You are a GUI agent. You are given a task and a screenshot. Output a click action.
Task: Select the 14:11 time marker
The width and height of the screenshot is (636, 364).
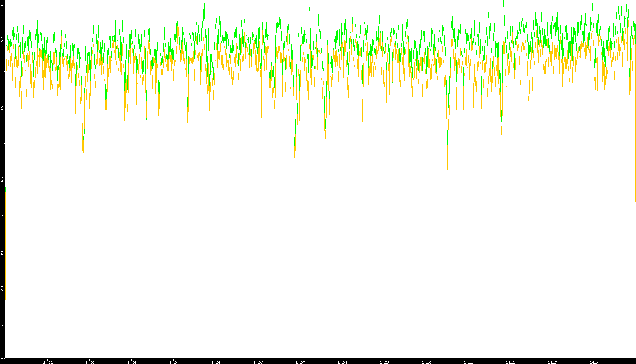point(468,362)
